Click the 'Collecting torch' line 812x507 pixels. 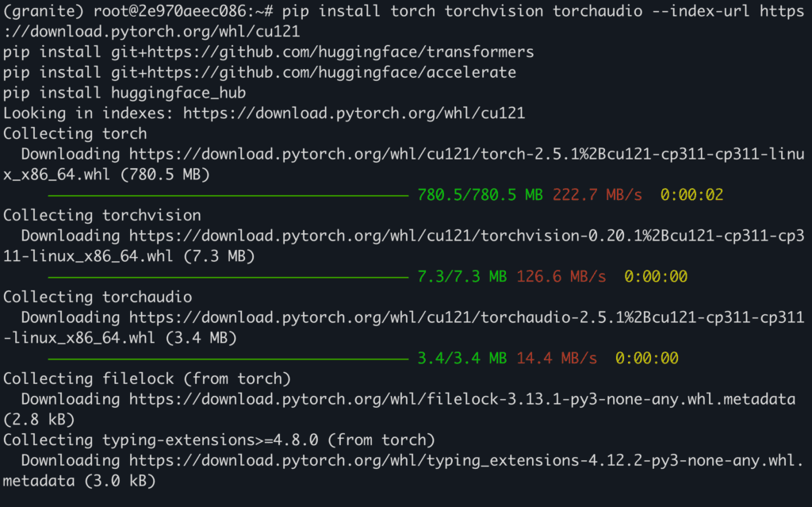coord(75,133)
